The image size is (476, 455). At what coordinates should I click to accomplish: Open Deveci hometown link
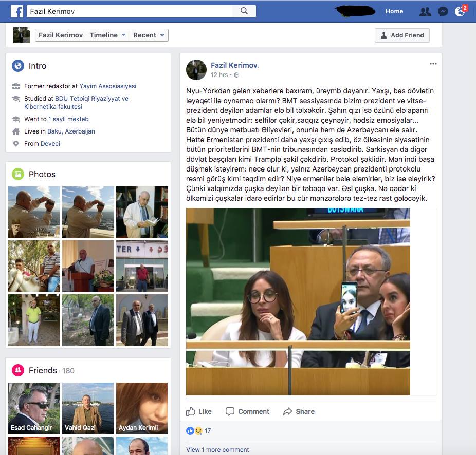pos(50,143)
